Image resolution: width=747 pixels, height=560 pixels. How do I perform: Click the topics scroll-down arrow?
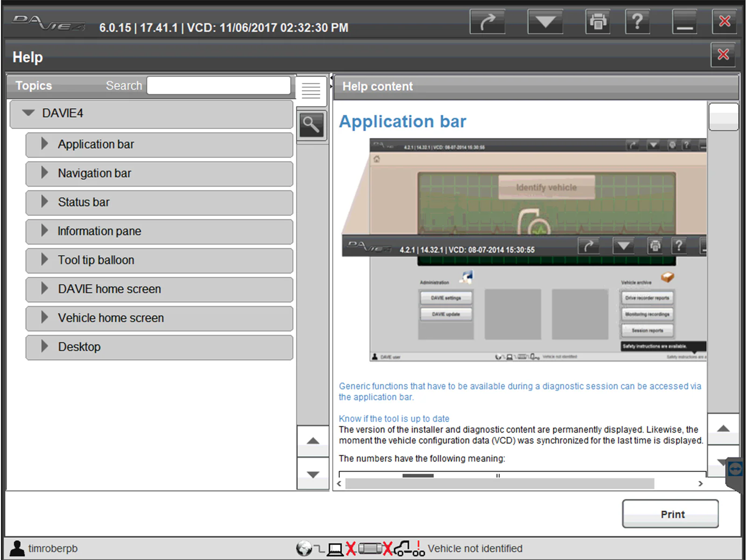[313, 474]
